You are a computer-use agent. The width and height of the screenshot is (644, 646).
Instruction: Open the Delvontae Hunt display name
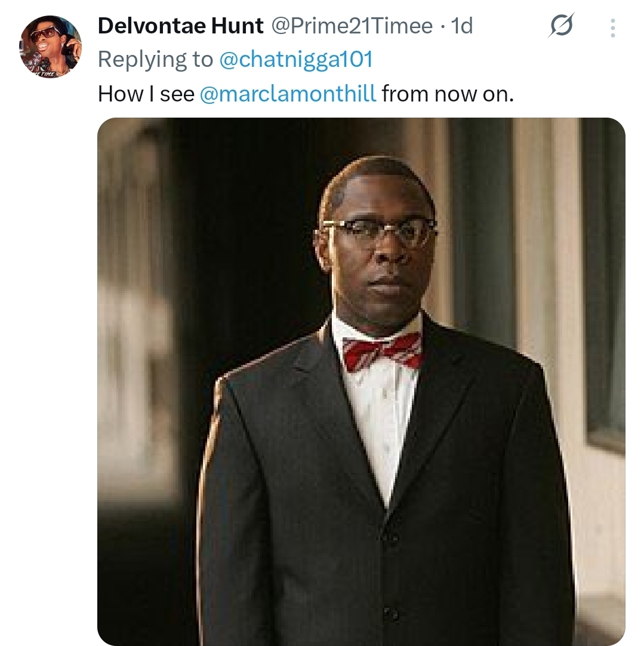point(180,26)
